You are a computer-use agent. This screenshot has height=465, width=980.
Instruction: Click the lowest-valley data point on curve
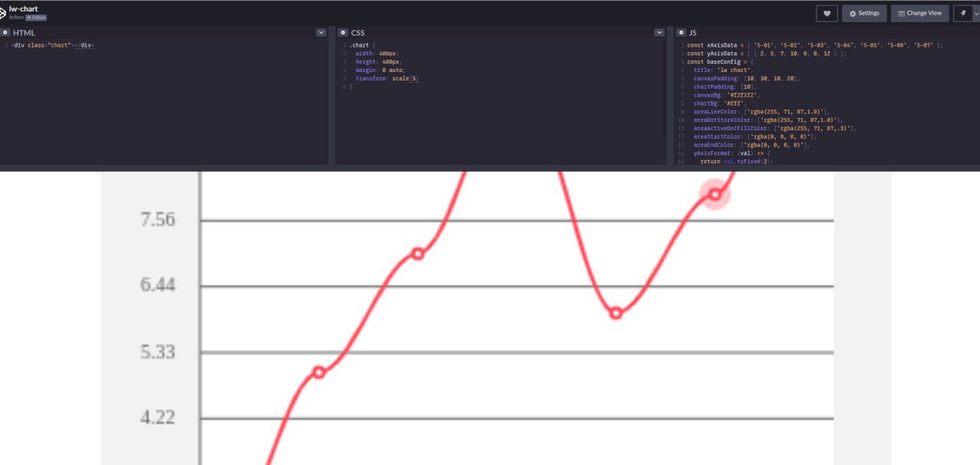coord(616,313)
